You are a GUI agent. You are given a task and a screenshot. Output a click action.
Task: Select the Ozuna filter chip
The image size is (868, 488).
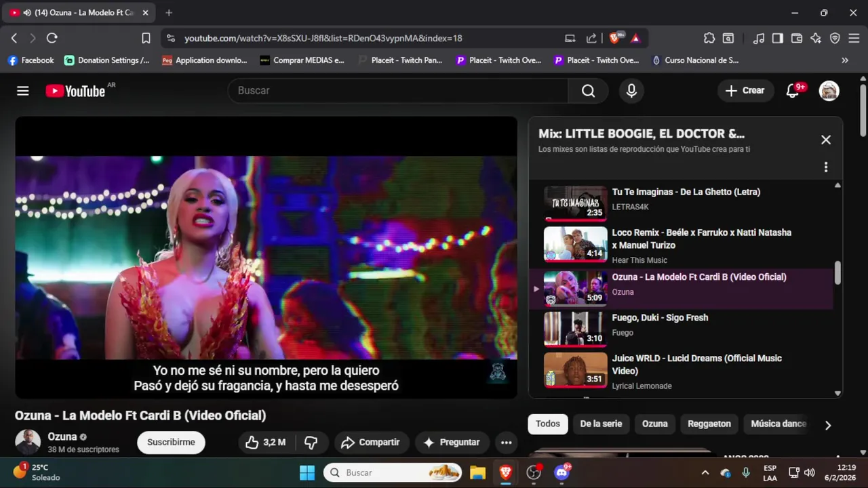click(655, 424)
